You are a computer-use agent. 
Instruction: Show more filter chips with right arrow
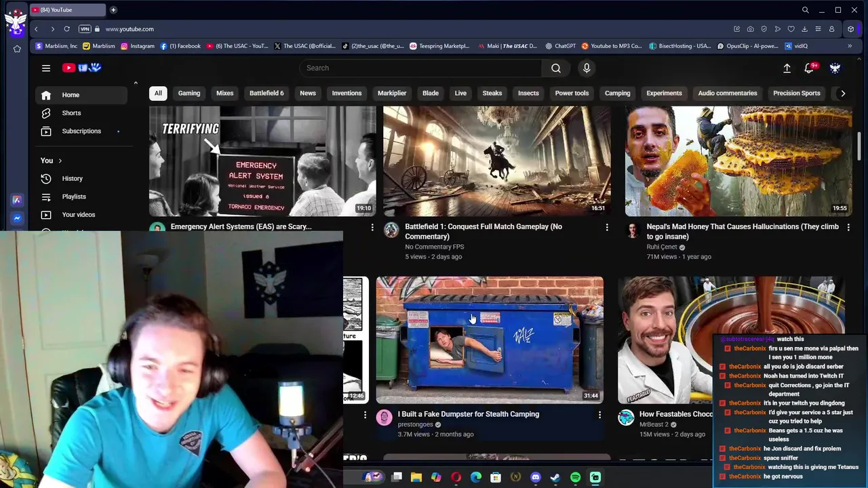(x=843, y=94)
